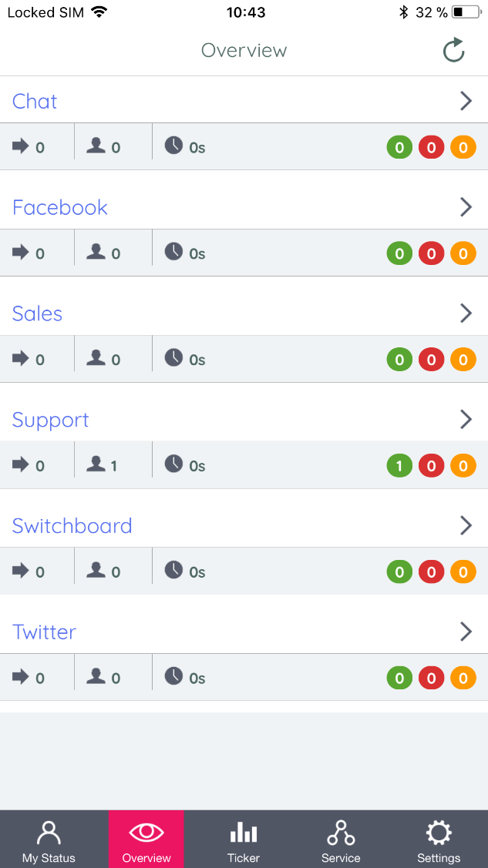Tap the refresh icon in the header
This screenshot has width=488, height=868.
pos(454,51)
